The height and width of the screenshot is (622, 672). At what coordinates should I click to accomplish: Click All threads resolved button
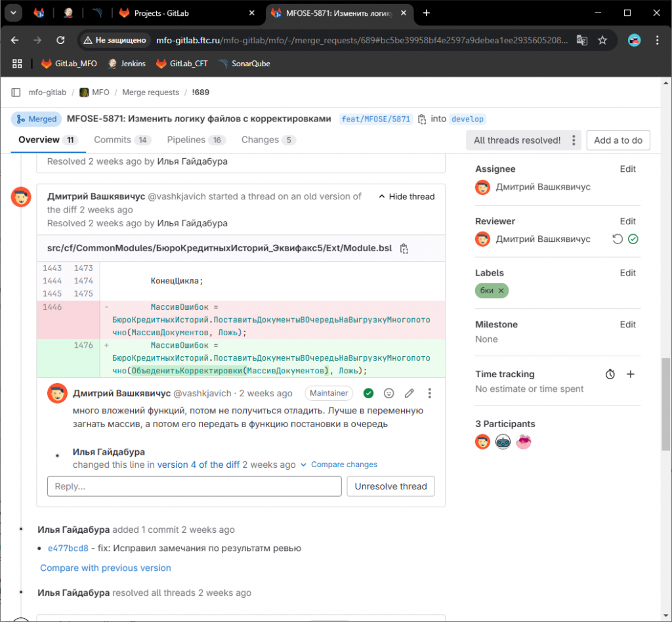click(517, 140)
